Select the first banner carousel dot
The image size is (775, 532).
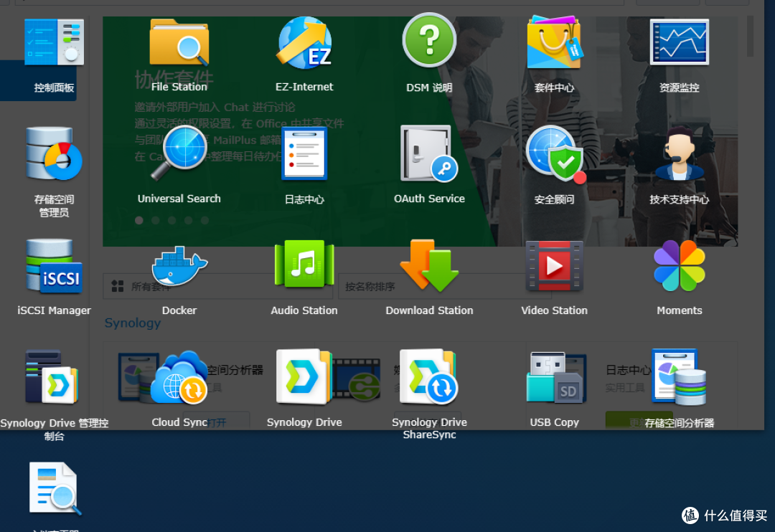[139, 220]
